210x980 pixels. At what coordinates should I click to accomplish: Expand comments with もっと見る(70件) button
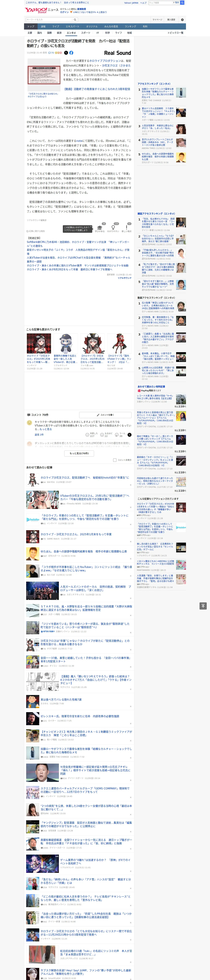coord(79,453)
